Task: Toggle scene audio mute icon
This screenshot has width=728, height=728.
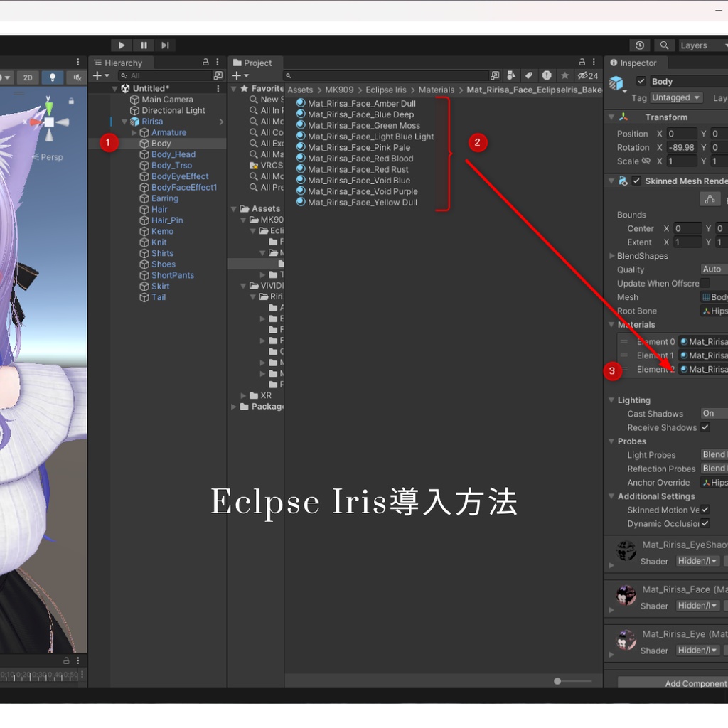Action: click(x=77, y=77)
